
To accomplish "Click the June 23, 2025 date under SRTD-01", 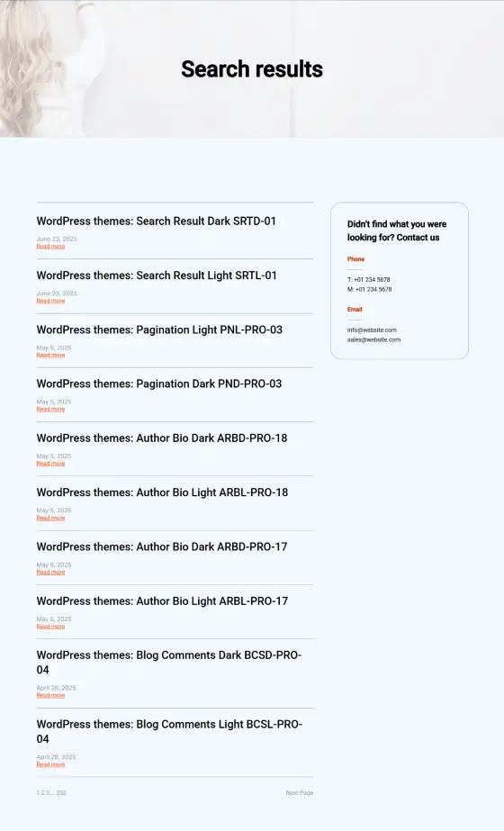I will (x=57, y=239).
